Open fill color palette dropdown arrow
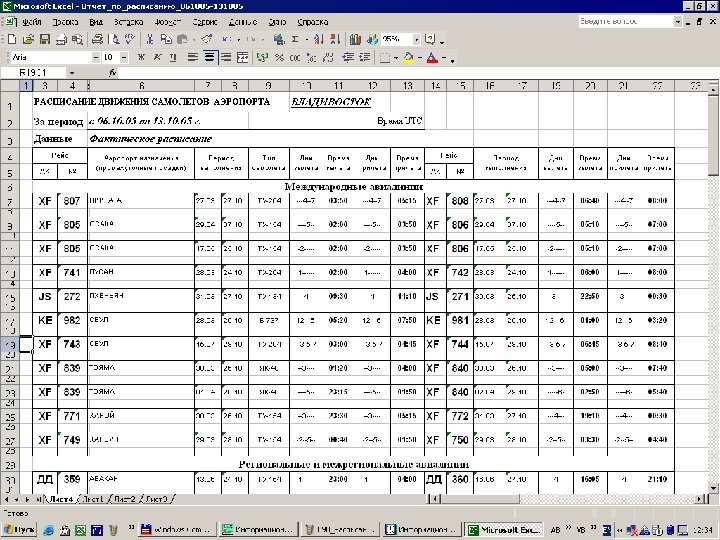Image resolution: width=720 pixels, height=540 pixels. coord(420,58)
